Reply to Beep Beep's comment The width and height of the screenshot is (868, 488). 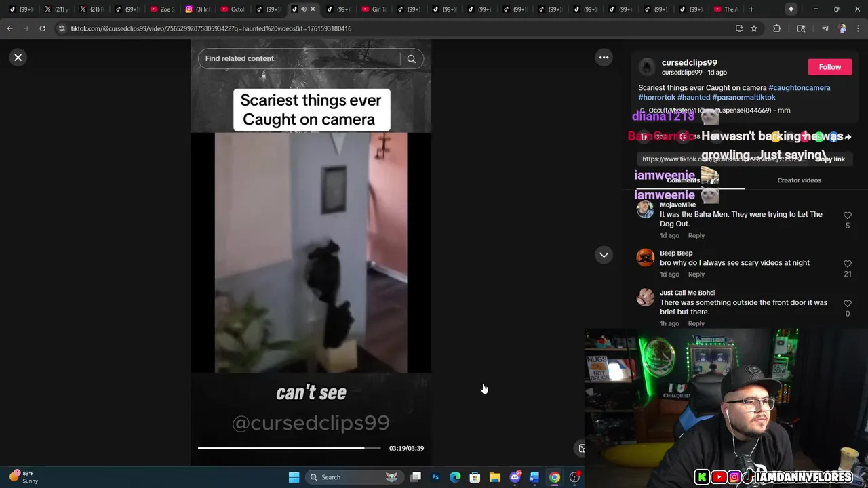pyautogui.click(x=696, y=274)
